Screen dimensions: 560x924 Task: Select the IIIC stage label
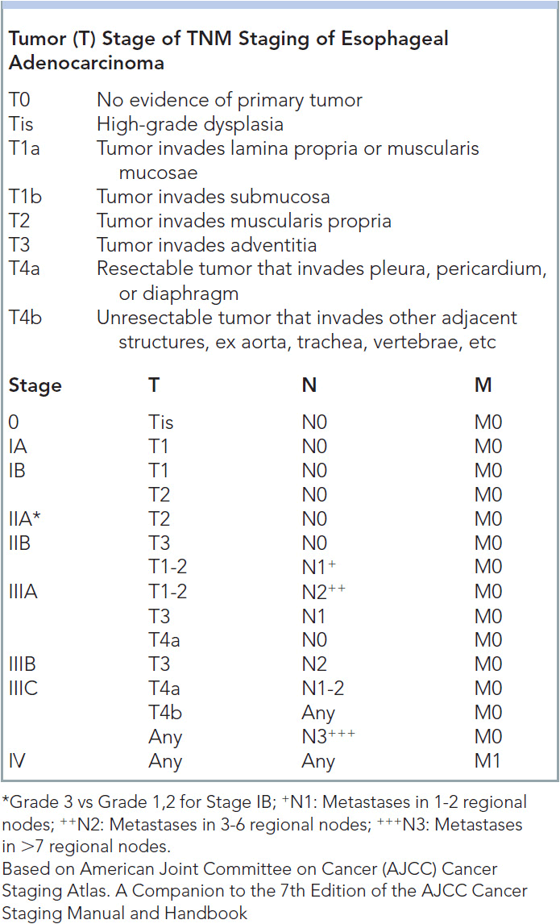pyautogui.click(x=25, y=689)
